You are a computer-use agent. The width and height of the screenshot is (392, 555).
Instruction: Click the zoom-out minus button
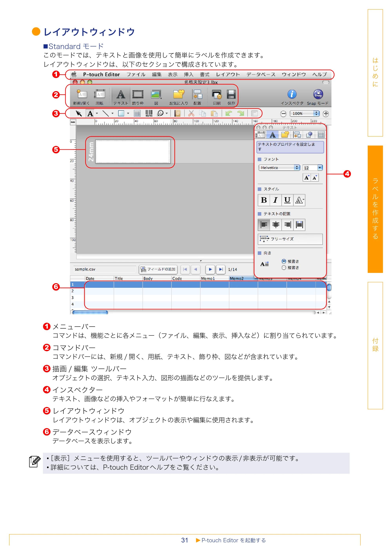coord(283,114)
